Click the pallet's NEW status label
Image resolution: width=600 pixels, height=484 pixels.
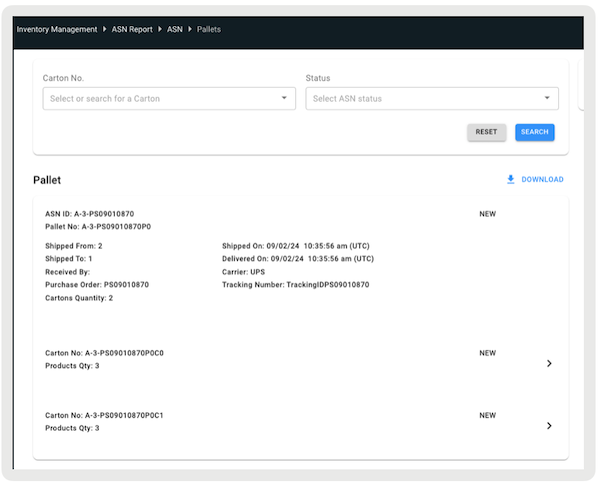[x=488, y=214]
